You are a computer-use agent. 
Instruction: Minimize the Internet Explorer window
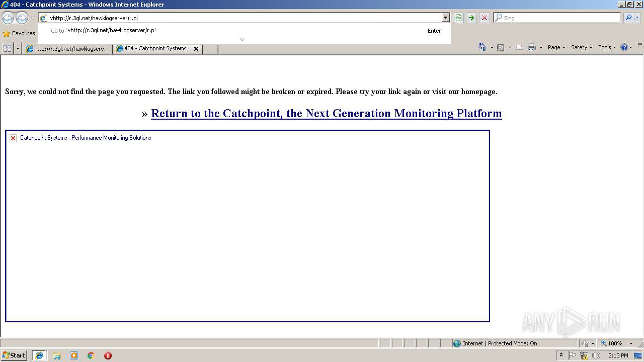pyautogui.click(x=620, y=5)
